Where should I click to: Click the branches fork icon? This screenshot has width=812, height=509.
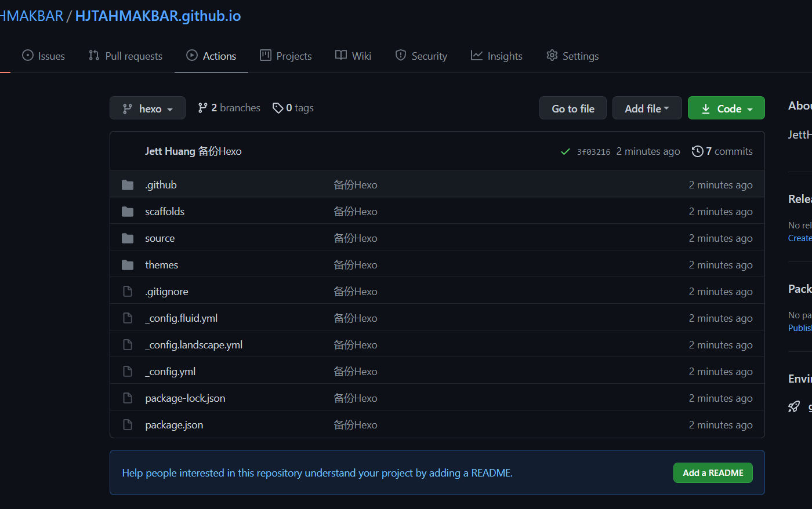[x=202, y=108]
